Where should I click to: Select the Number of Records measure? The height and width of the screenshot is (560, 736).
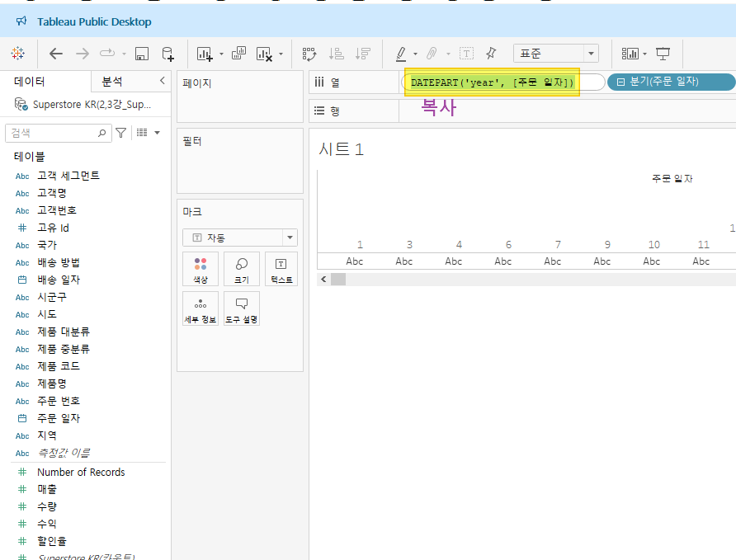[81, 472]
